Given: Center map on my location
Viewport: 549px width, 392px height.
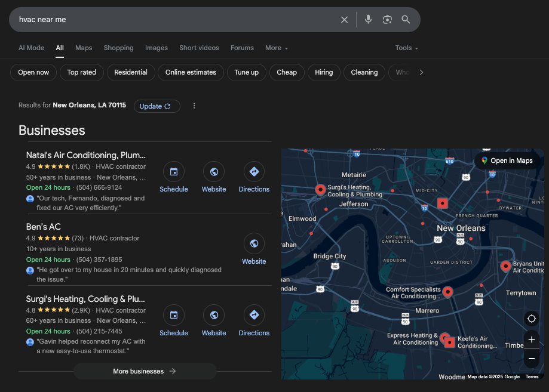Looking at the screenshot, I should pos(532,319).
